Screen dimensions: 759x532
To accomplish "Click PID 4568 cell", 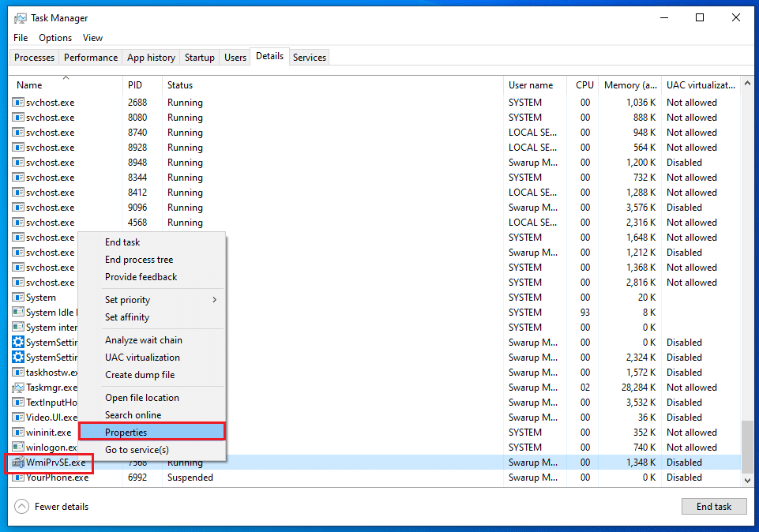I will point(137,223).
